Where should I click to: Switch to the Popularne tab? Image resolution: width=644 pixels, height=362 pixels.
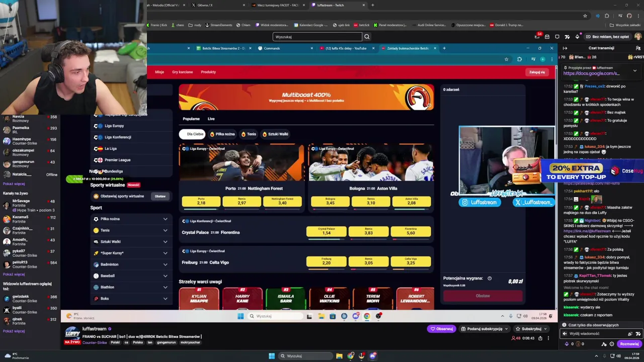click(191, 119)
